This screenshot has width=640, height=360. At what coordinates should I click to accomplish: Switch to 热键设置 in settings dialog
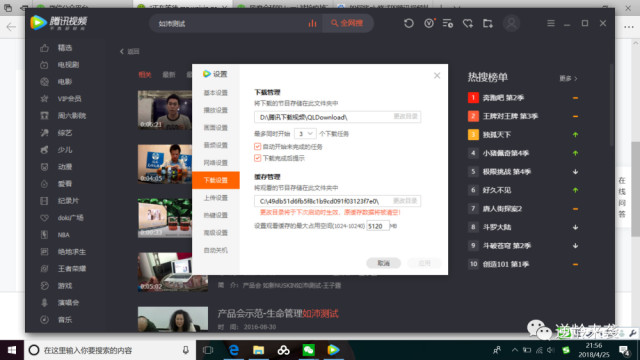216,215
